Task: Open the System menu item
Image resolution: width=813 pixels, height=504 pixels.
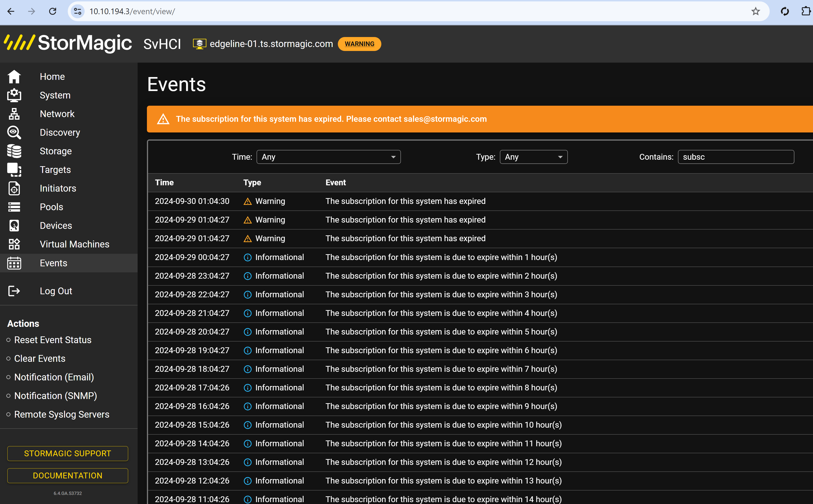Action: (x=55, y=95)
